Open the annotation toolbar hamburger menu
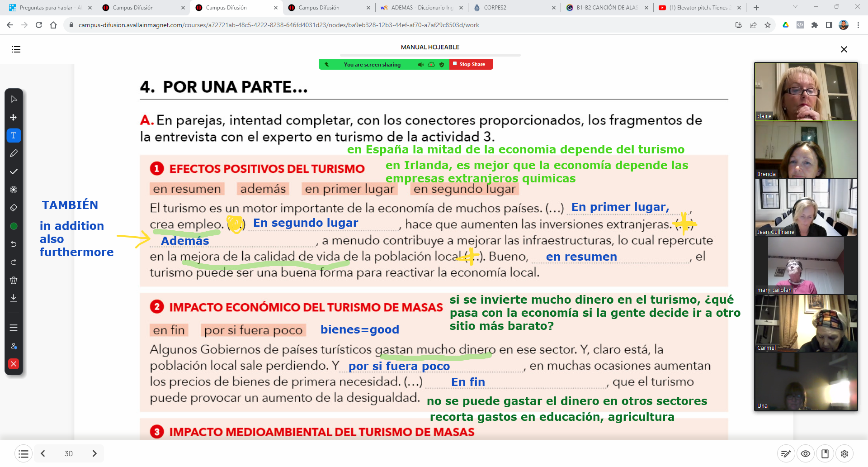 (x=14, y=328)
